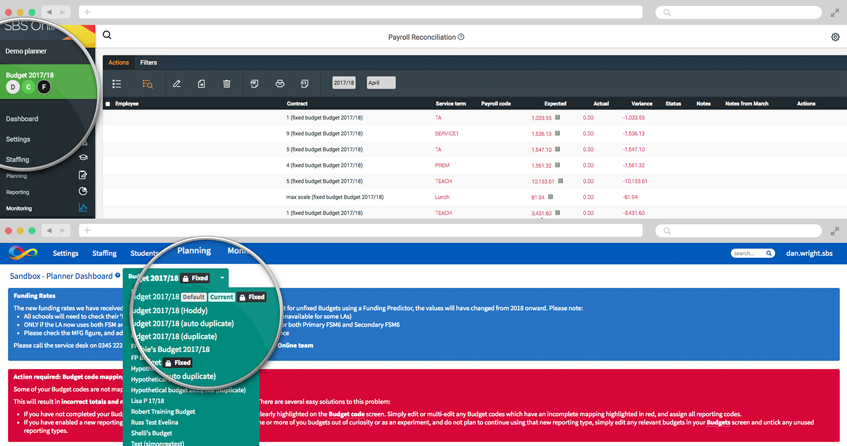Open Settings in the blue navbar
Image resolution: width=847 pixels, height=446 pixels.
65,253
